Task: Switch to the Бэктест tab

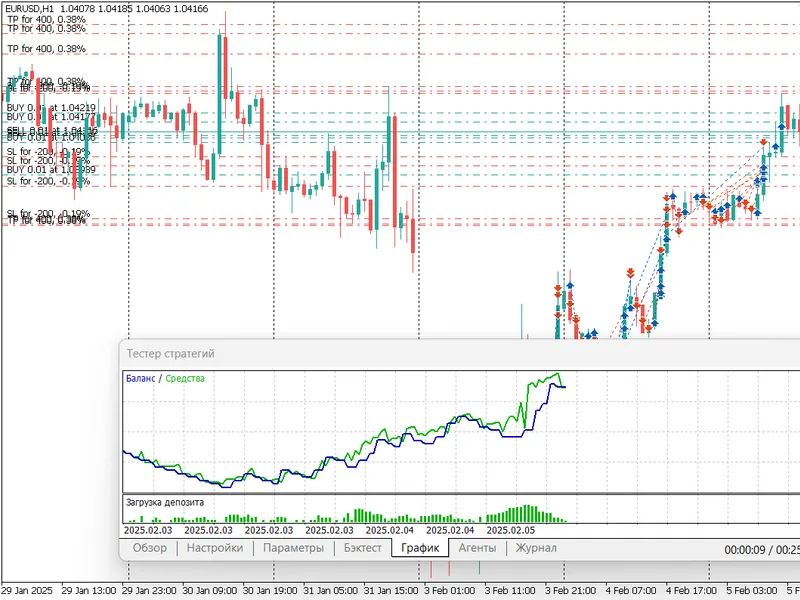Action: 362,548
